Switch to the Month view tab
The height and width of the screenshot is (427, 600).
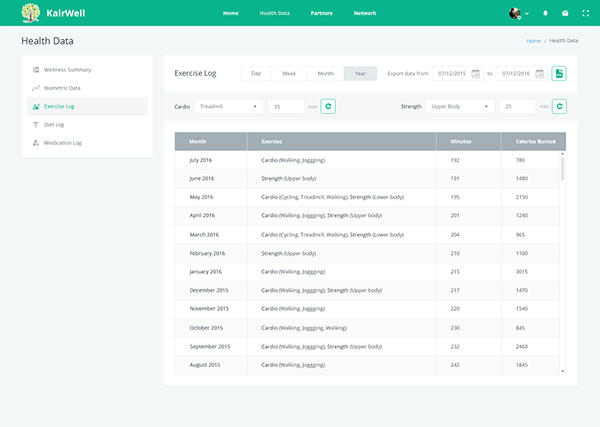pos(326,73)
